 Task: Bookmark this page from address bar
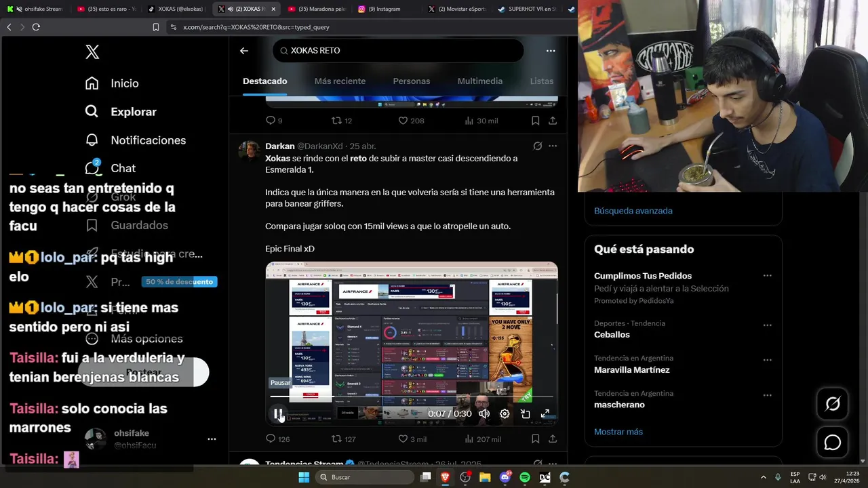156,27
